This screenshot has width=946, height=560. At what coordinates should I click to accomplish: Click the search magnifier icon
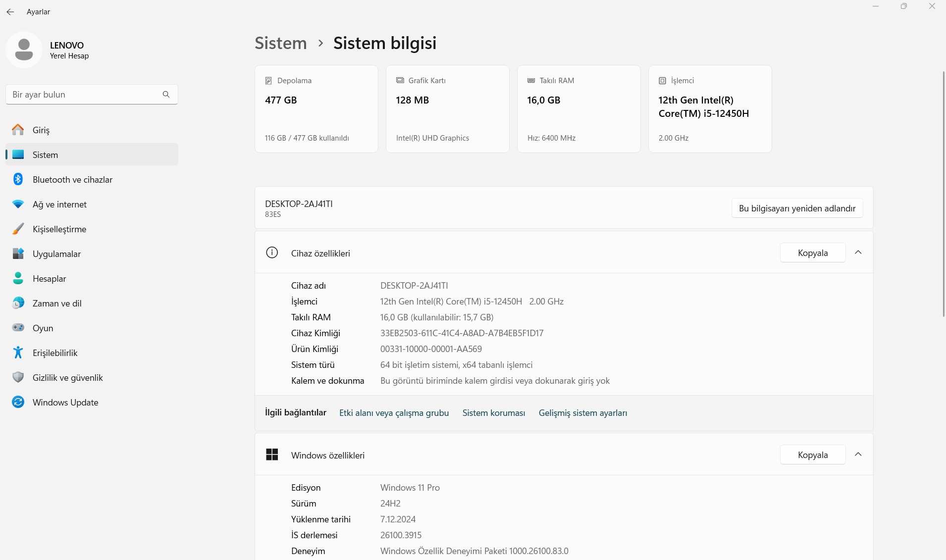click(x=166, y=95)
